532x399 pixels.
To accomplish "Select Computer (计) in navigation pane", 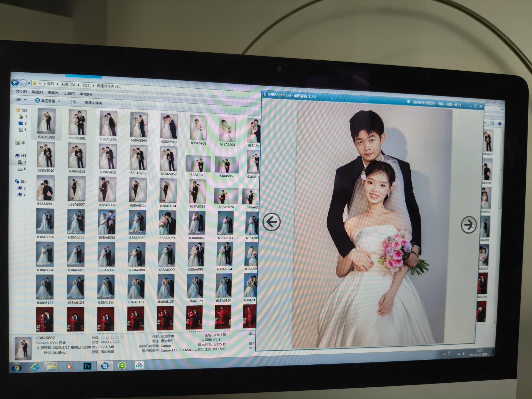I will [20, 155].
